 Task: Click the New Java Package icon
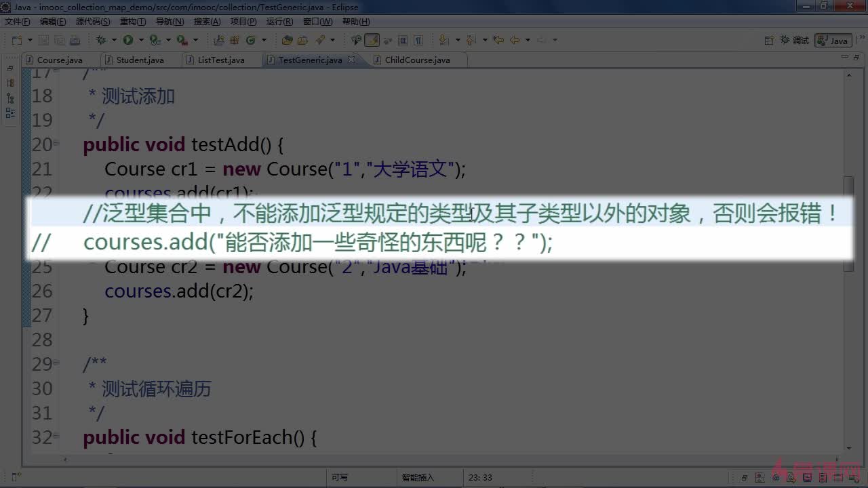point(234,40)
